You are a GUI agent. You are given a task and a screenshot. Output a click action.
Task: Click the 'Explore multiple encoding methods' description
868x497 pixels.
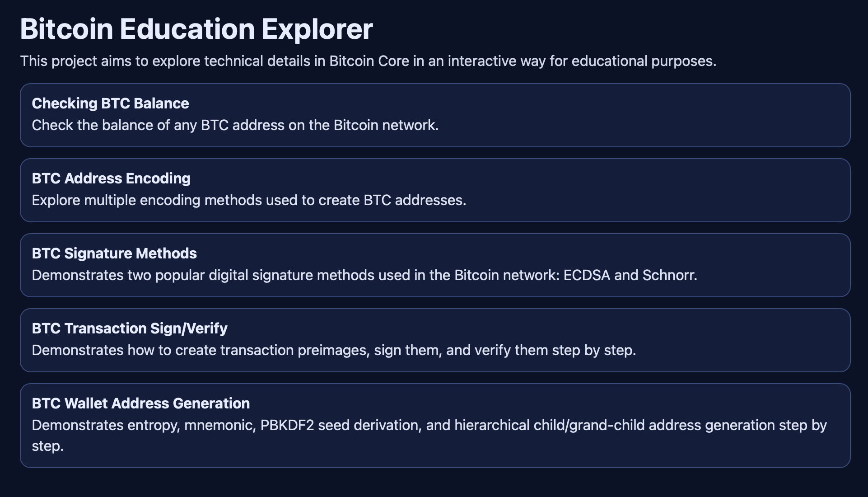point(248,200)
